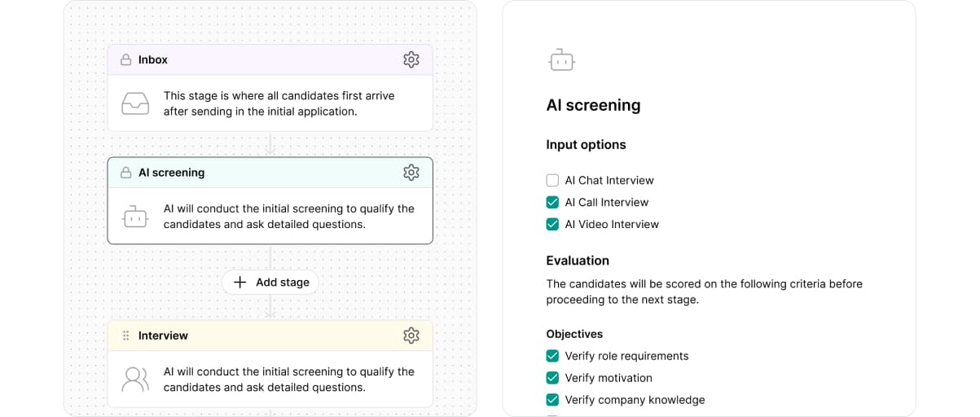Select the Inbox stage header
980x417 pixels.
(270, 59)
